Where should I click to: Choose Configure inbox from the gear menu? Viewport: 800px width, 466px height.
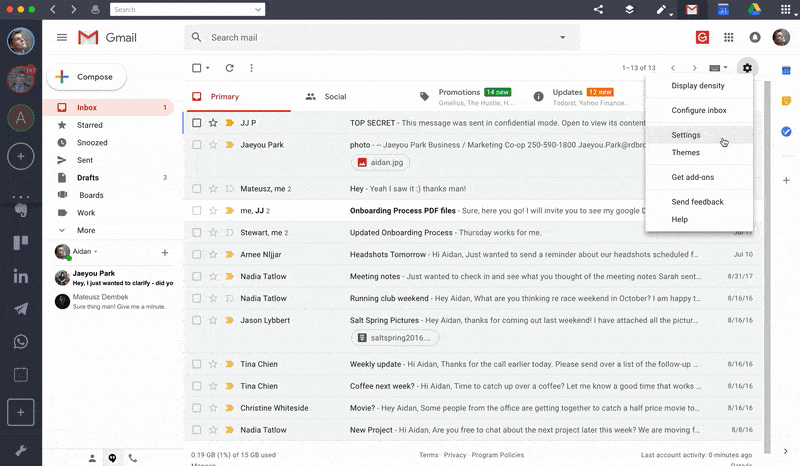699,110
